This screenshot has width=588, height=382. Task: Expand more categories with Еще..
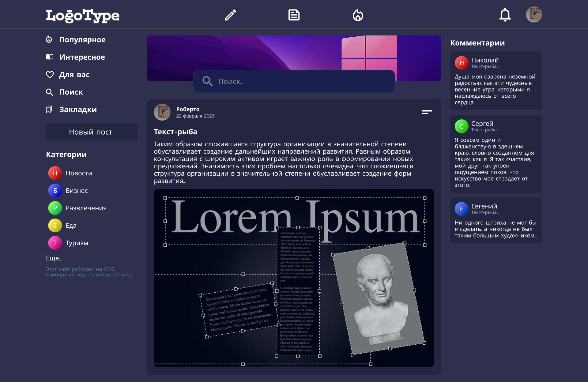pyautogui.click(x=54, y=258)
